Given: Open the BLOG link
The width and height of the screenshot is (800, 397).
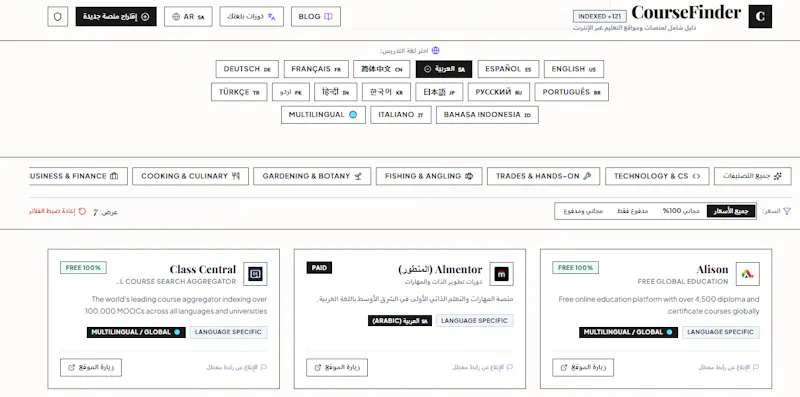Looking at the screenshot, I should click(316, 16).
